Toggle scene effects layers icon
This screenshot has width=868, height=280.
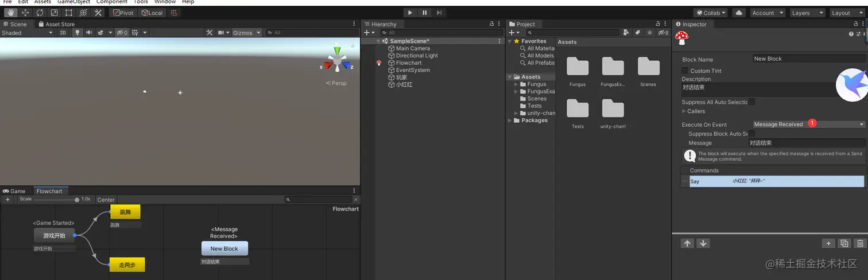click(100, 33)
